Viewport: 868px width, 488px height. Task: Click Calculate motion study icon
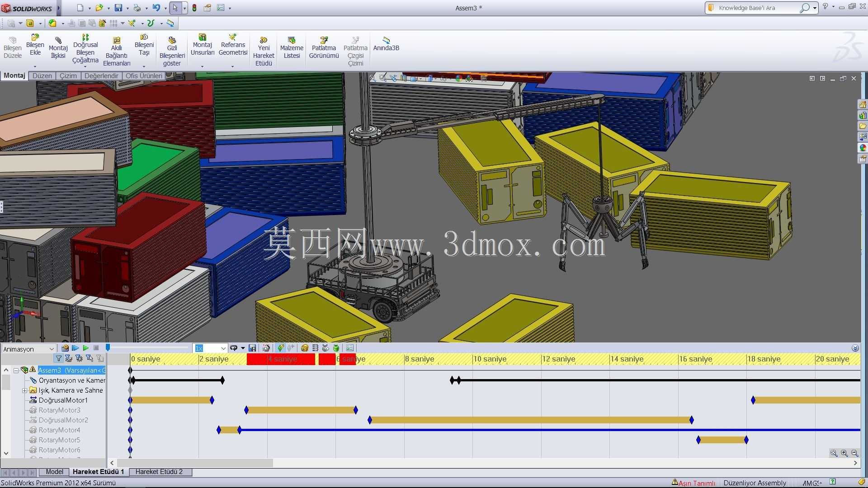point(65,348)
